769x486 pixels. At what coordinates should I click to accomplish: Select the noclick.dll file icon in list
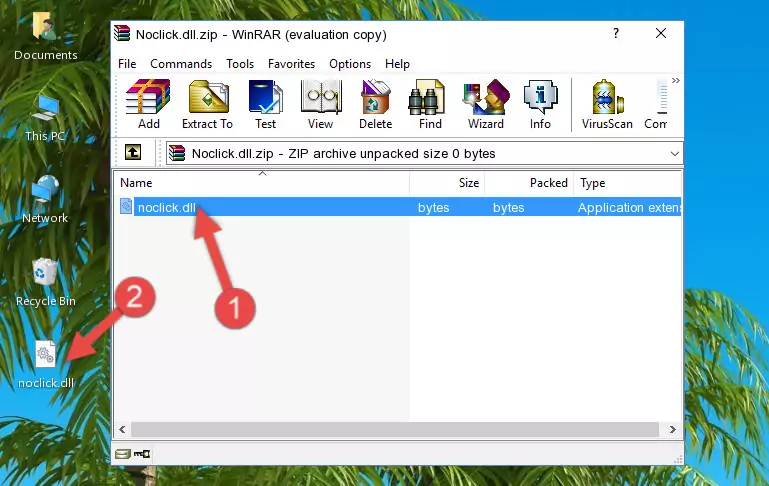126,206
